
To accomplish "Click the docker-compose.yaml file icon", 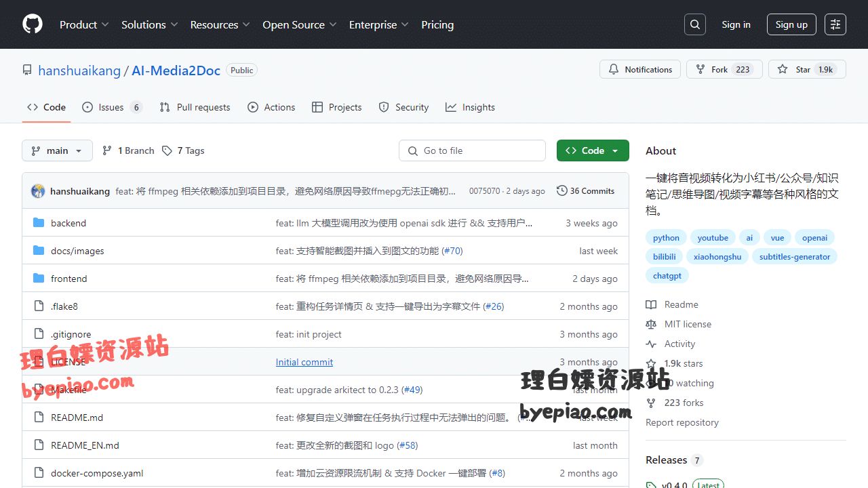I will [x=39, y=472].
